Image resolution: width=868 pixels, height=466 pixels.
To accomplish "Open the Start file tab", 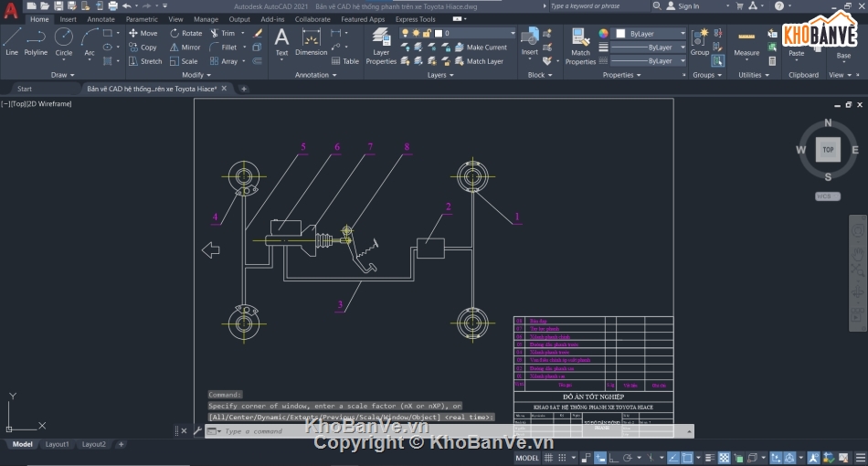I will (x=25, y=89).
